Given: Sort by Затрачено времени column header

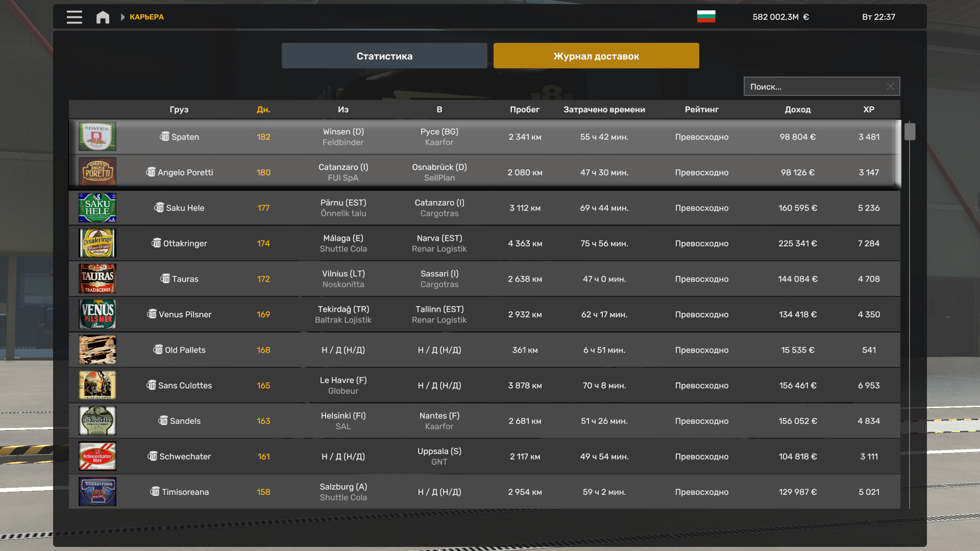Looking at the screenshot, I should tap(604, 110).
